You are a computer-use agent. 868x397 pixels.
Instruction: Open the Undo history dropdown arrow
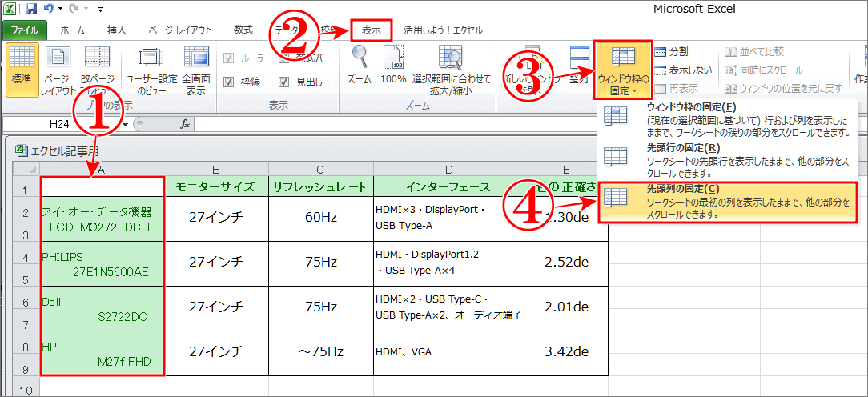pos(60,10)
